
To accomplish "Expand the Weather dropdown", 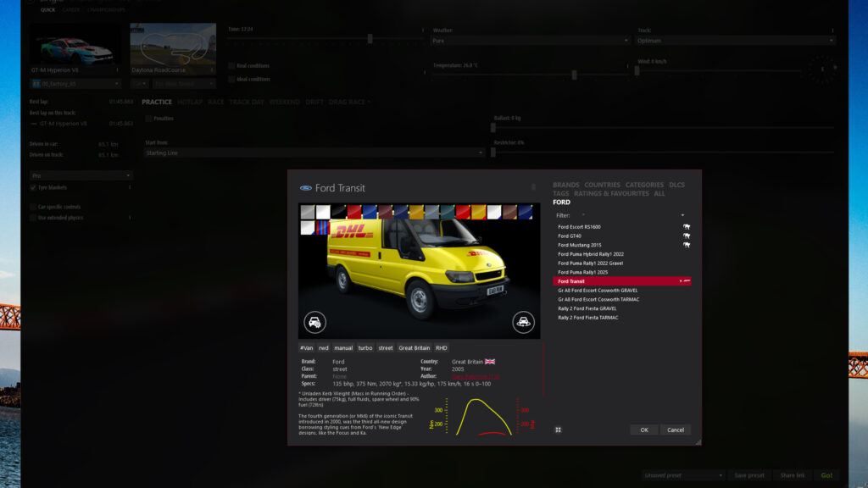I will tap(519, 40).
